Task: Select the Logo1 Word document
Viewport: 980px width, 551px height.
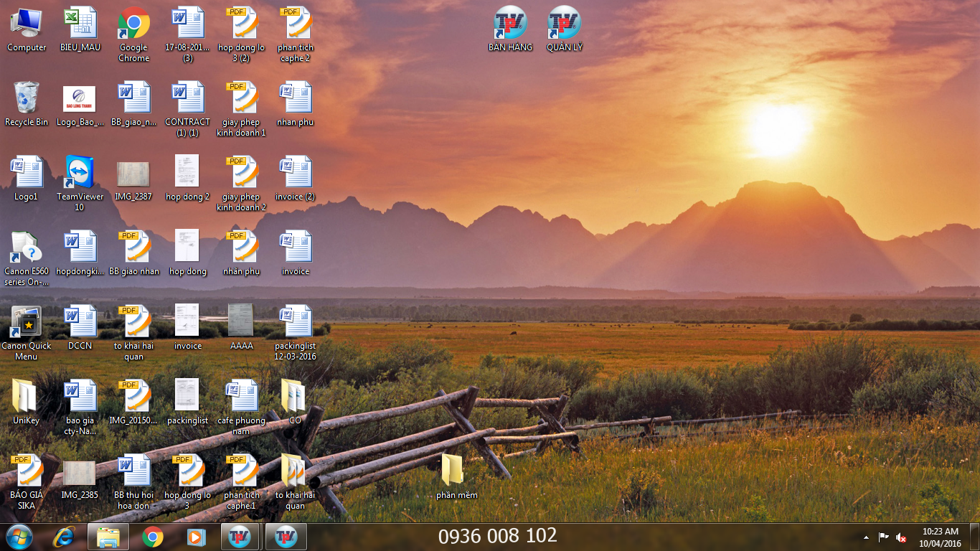Action: pyautogui.click(x=27, y=179)
